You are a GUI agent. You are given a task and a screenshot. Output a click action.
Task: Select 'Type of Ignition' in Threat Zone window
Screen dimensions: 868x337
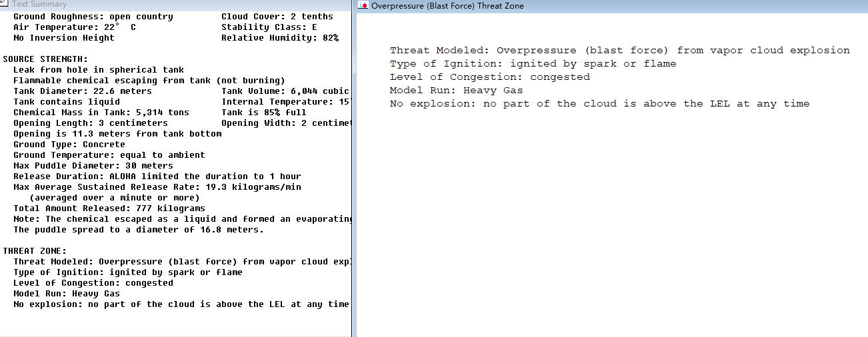(x=533, y=64)
